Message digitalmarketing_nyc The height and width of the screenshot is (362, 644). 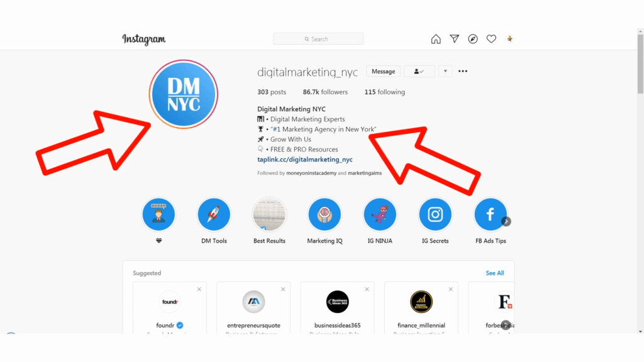[383, 72]
